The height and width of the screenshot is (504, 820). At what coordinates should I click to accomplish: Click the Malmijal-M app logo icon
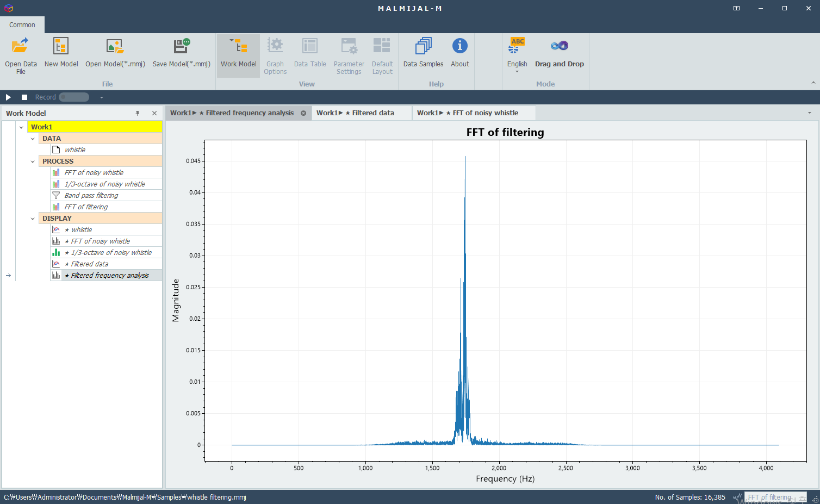pos(8,8)
